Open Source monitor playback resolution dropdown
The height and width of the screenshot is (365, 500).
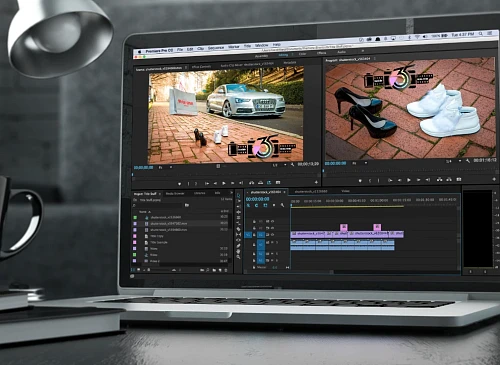[x=280, y=165]
